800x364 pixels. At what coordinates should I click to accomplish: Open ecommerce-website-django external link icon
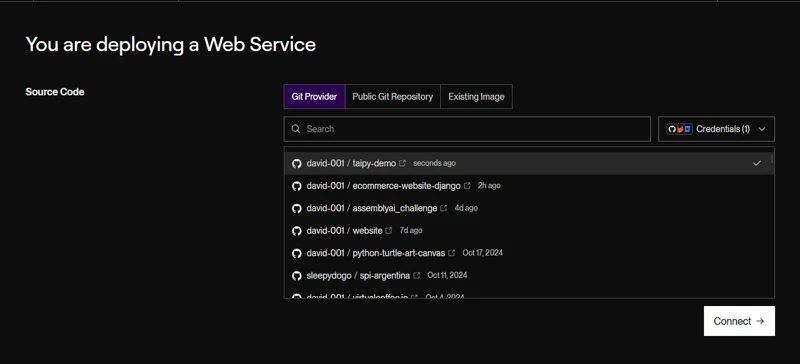coord(467,186)
